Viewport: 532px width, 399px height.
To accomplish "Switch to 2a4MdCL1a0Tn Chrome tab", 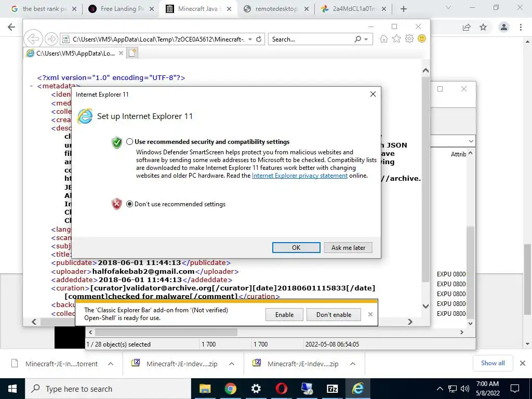I will [353, 9].
